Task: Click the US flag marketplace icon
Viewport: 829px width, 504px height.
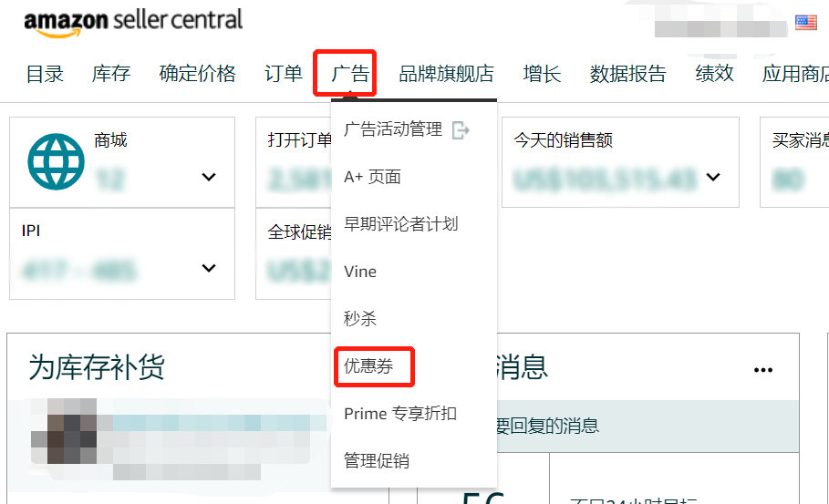Action: 805,22
